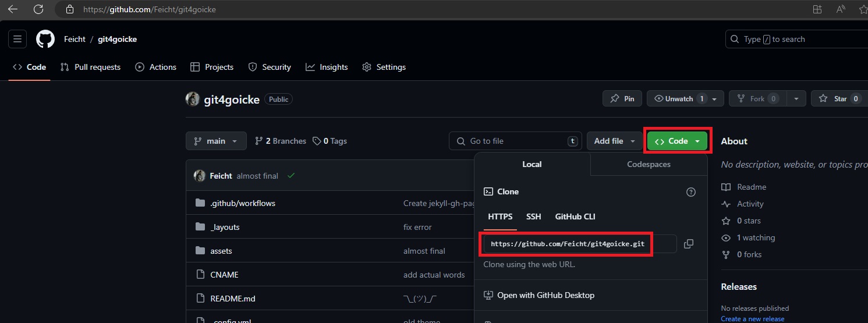This screenshot has width=868, height=323.
Task: Open the README.md file
Action: pyautogui.click(x=233, y=299)
